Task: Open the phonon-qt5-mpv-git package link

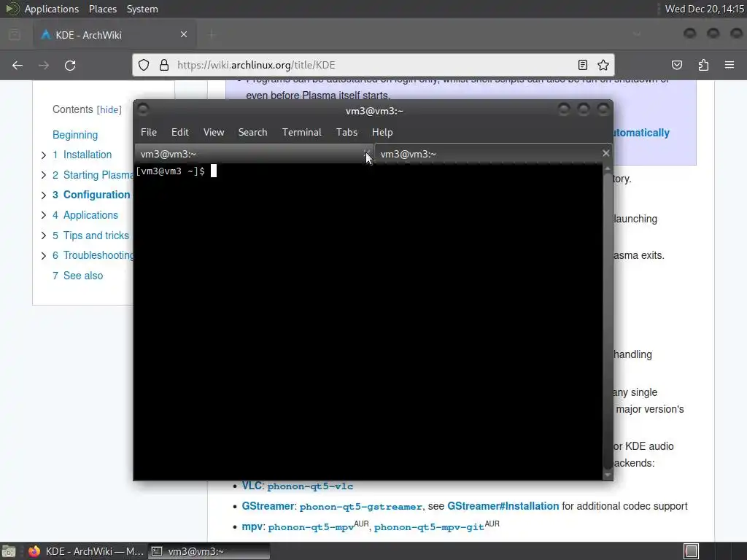Action: pos(429,527)
